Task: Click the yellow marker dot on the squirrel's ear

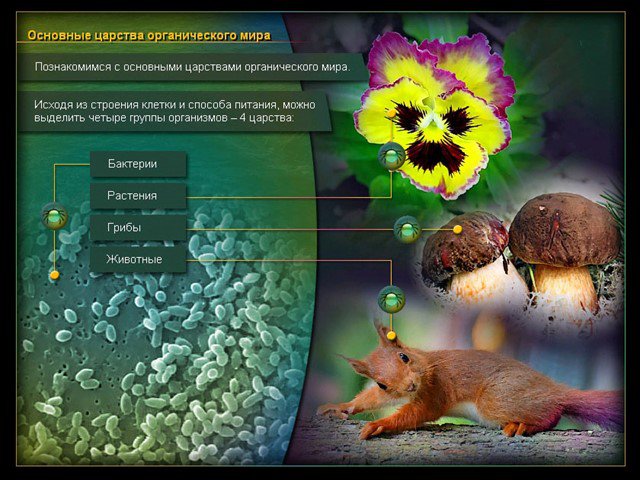Action: pos(391,336)
